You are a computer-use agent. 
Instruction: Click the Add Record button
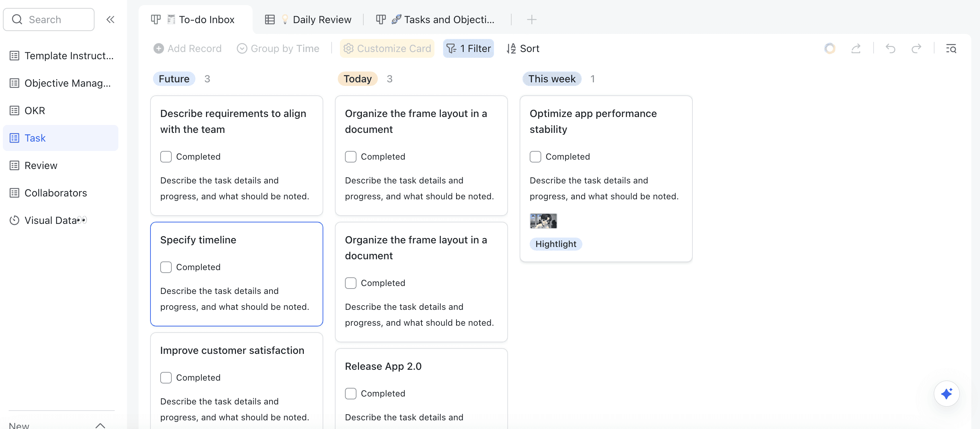pos(188,48)
